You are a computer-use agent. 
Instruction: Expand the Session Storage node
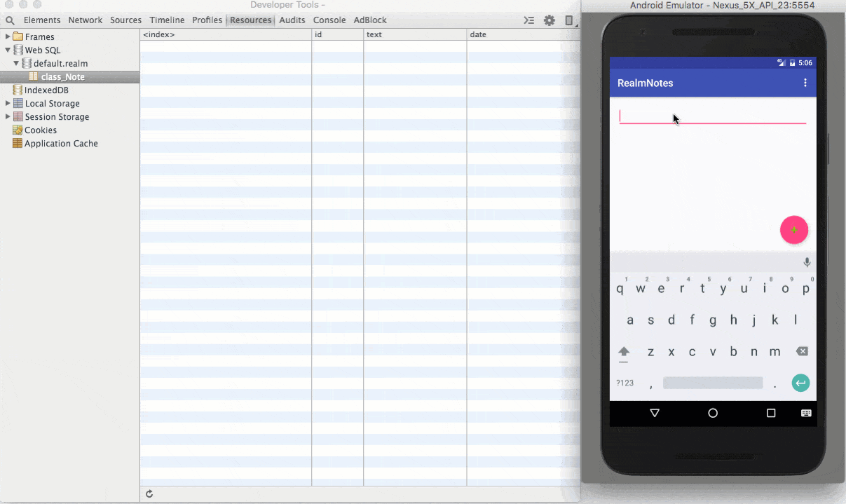[8, 116]
